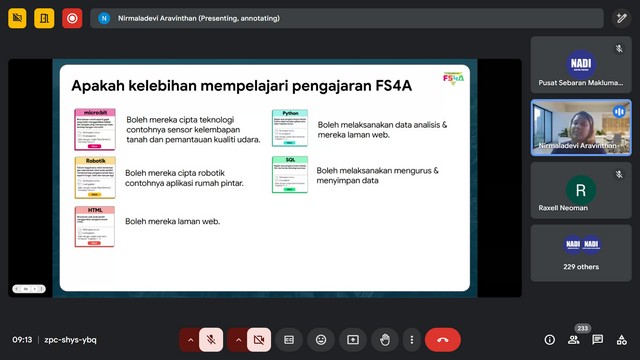Open the activities shapes icon
This screenshot has height=360, width=640.
[622, 340]
